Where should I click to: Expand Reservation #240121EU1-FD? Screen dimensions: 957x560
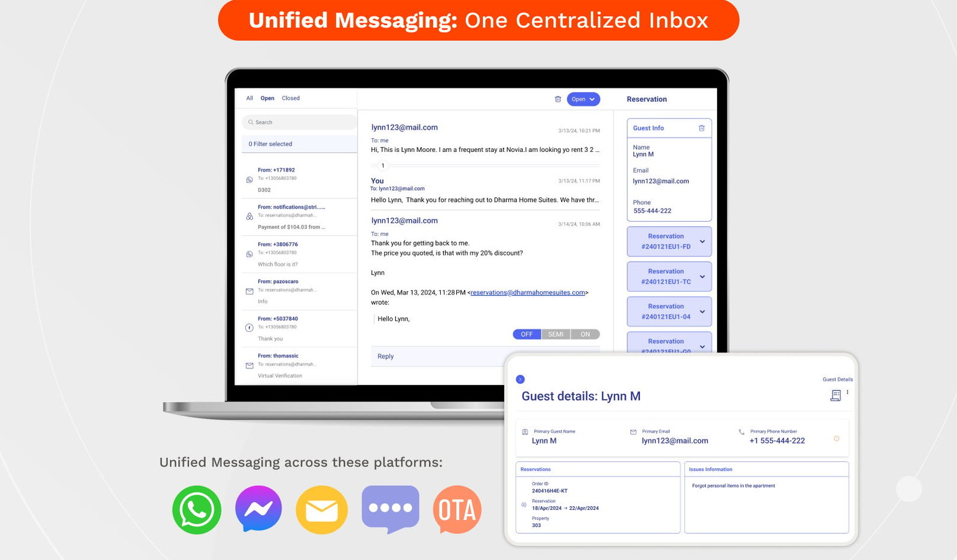point(669,241)
